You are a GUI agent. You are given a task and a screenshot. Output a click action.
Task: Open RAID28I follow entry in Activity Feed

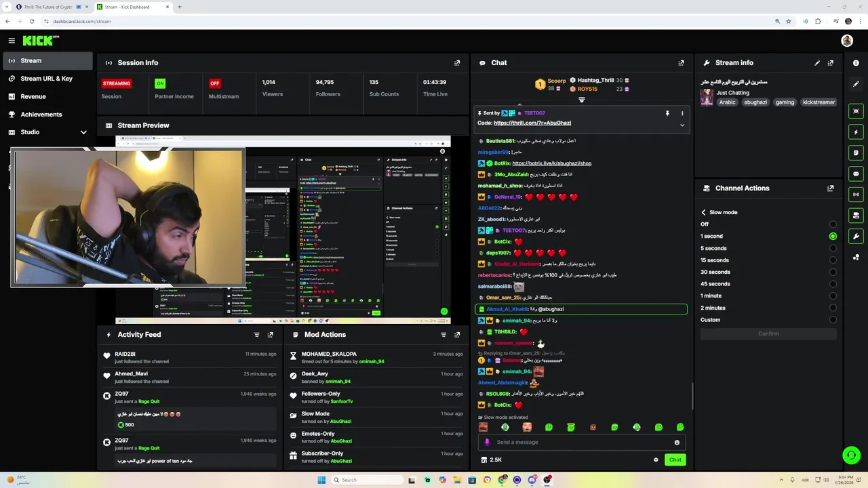pos(190,358)
